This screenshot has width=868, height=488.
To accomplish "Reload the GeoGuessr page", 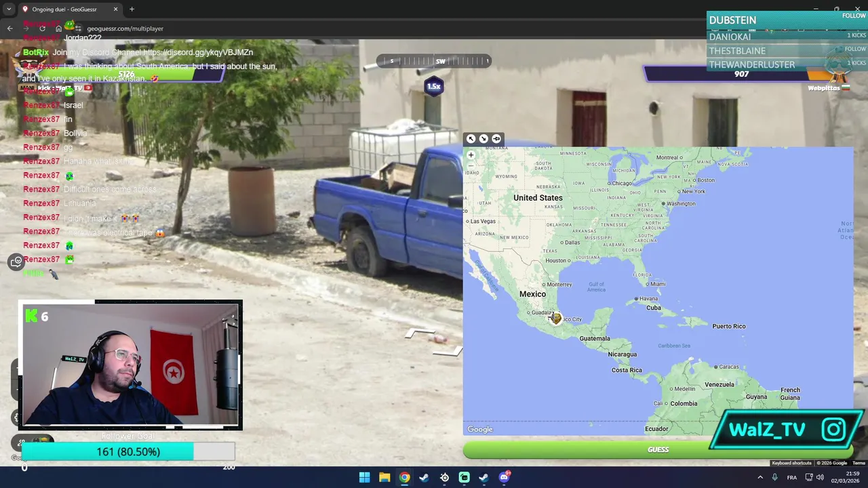I will (x=42, y=28).
